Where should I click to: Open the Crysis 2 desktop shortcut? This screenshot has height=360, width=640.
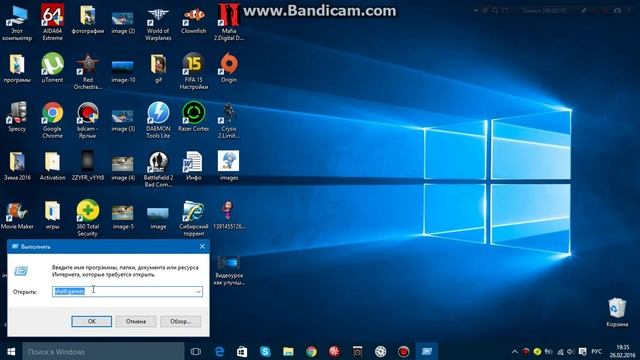(229, 120)
